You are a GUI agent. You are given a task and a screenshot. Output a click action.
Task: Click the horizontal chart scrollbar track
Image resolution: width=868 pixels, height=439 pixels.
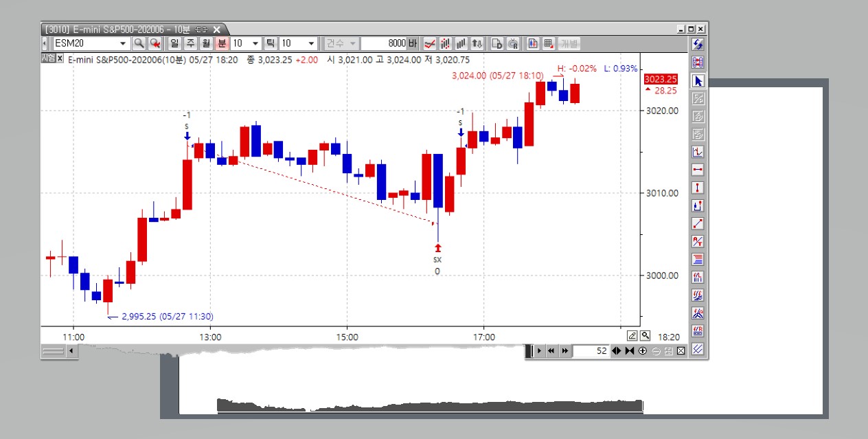(295, 351)
